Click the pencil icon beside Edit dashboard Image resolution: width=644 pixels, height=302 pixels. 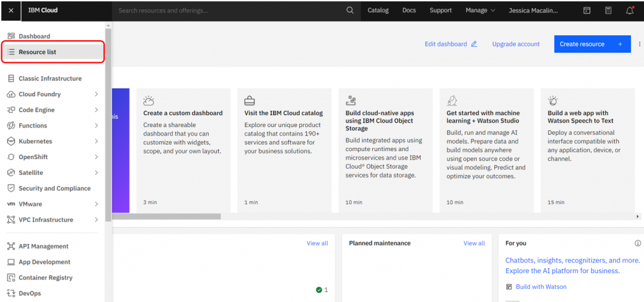coord(474,44)
